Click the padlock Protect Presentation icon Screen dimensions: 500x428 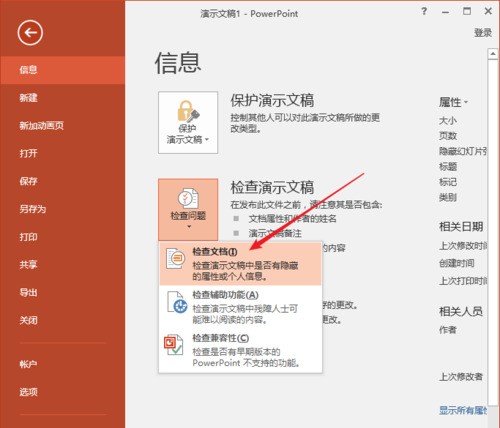(x=188, y=111)
